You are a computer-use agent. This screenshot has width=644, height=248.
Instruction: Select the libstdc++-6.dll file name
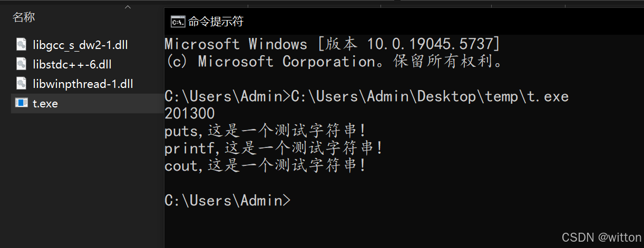[x=72, y=65]
